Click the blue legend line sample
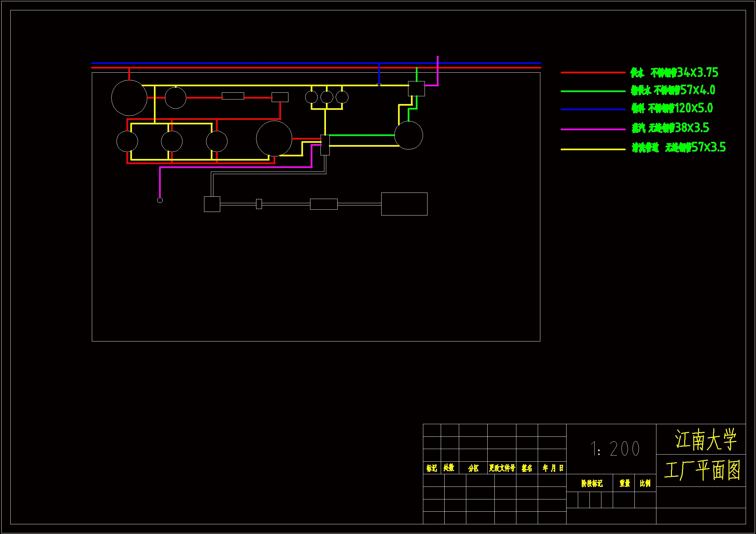The width and height of the screenshot is (756, 534). click(x=593, y=109)
